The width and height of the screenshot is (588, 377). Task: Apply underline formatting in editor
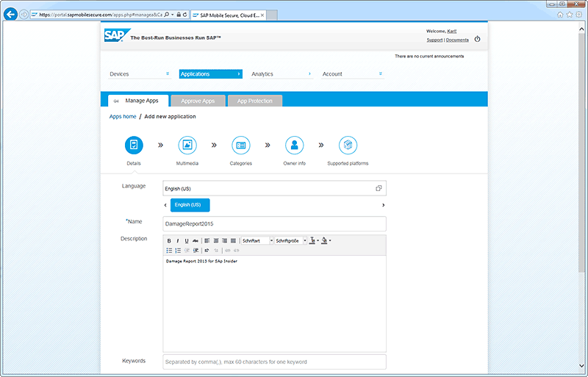pos(186,240)
